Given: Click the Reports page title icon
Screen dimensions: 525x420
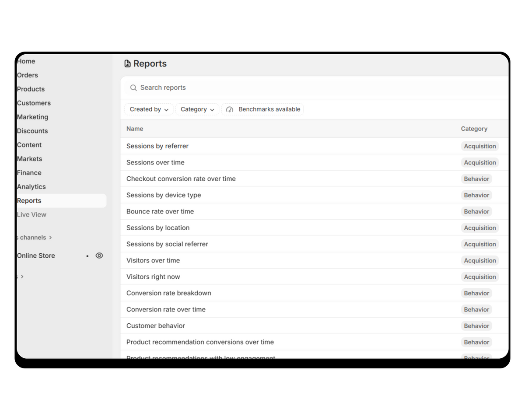Looking at the screenshot, I should (127, 64).
